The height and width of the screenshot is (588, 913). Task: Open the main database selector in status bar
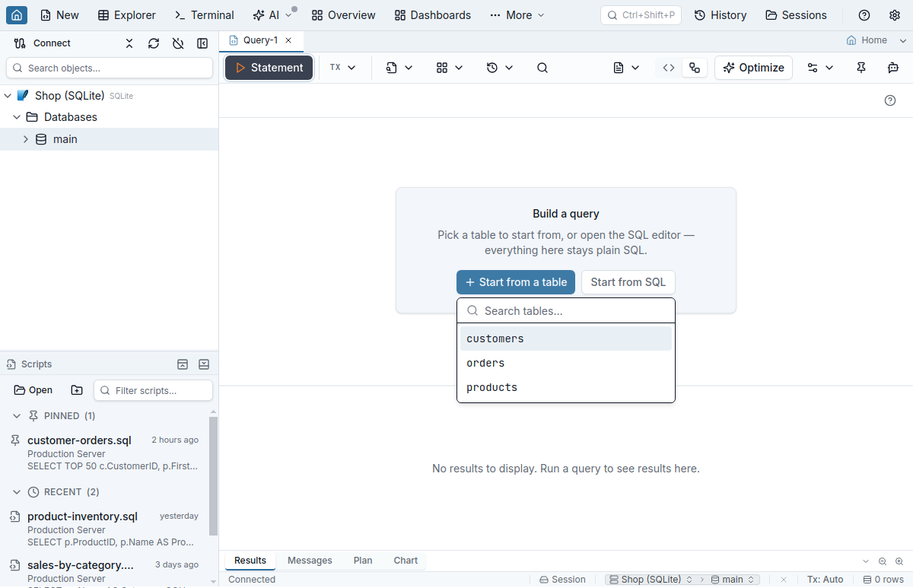[733, 580]
